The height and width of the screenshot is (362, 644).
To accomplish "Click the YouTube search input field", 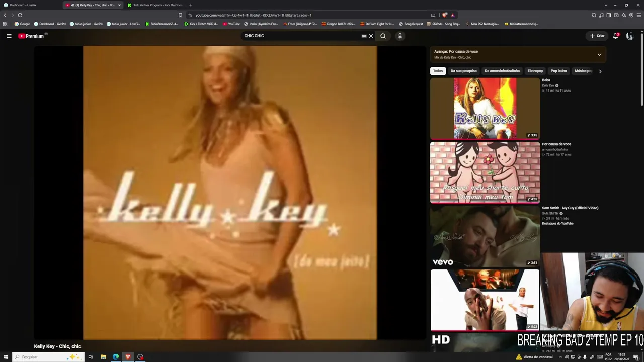I will 301,36.
